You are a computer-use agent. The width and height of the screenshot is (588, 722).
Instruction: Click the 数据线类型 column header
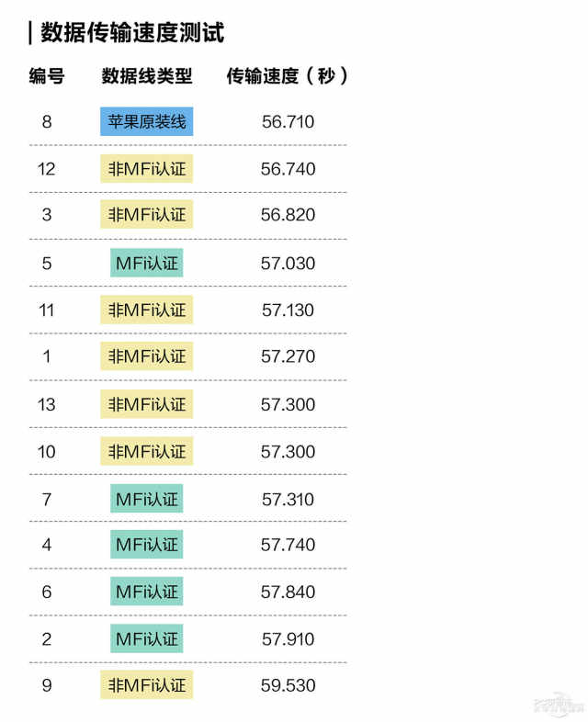[x=146, y=76]
